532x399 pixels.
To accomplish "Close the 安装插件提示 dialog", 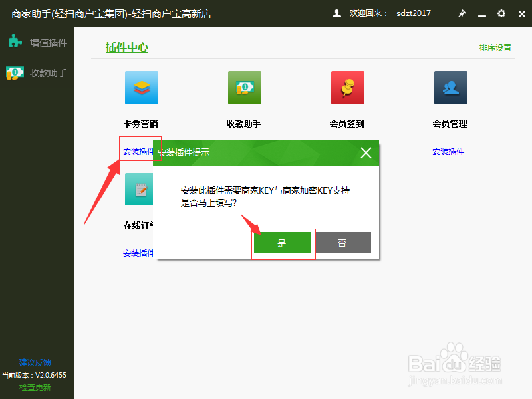I will pyautogui.click(x=366, y=152).
